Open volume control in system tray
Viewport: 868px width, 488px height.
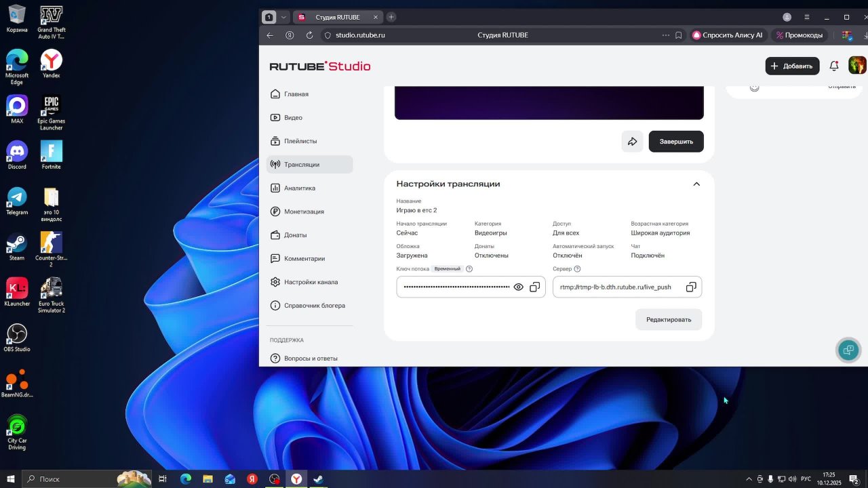point(792,479)
